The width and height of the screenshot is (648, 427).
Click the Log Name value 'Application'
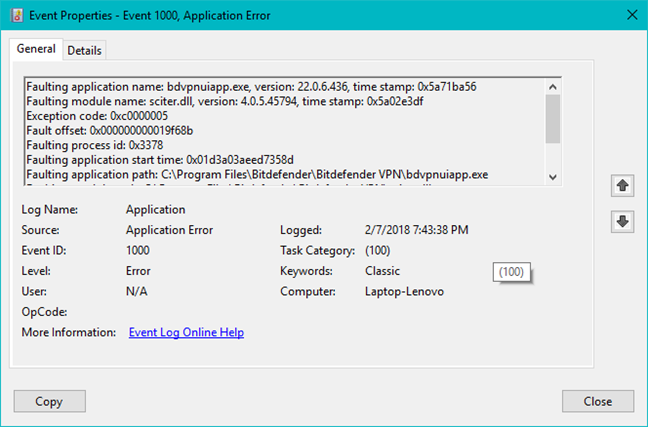(x=155, y=210)
